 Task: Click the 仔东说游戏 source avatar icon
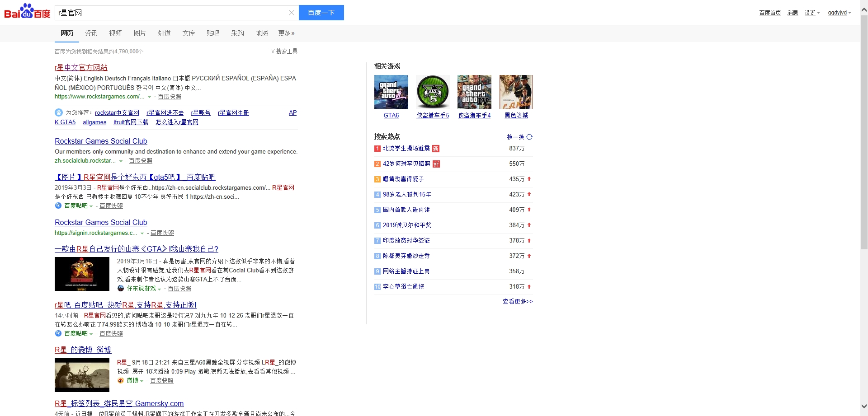[x=121, y=288]
